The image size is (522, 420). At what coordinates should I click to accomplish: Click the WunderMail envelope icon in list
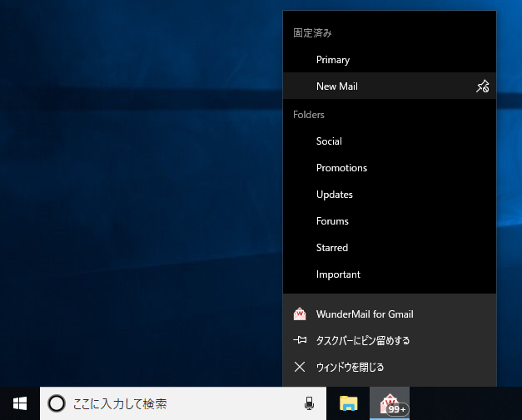pyautogui.click(x=300, y=314)
